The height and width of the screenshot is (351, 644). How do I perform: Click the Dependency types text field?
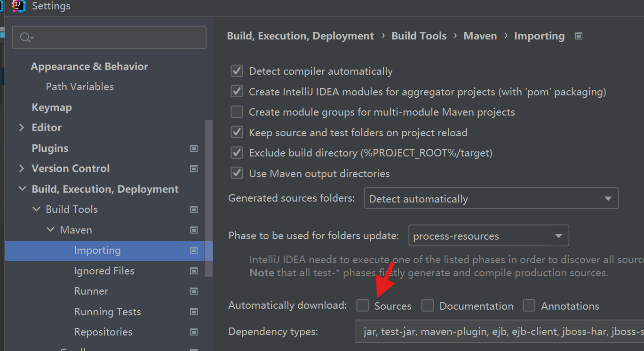(499, 332)
